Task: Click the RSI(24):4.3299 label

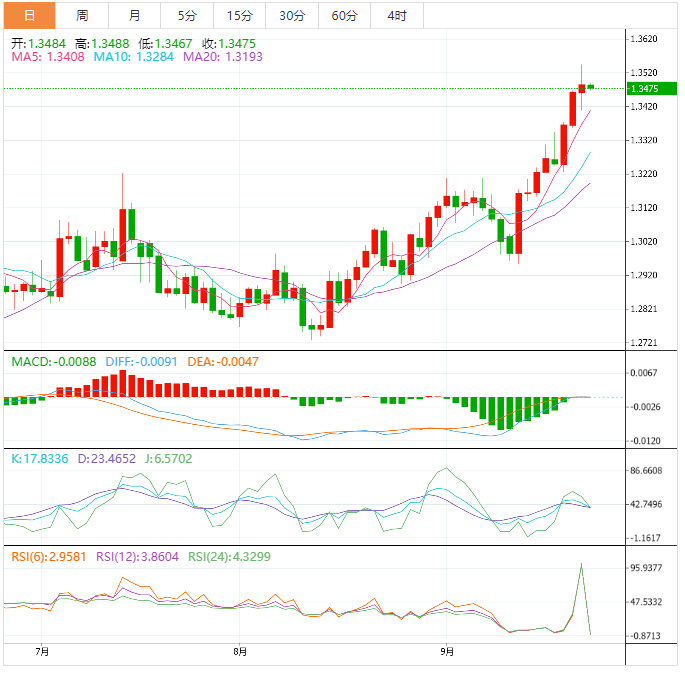Action: [229, 557]
